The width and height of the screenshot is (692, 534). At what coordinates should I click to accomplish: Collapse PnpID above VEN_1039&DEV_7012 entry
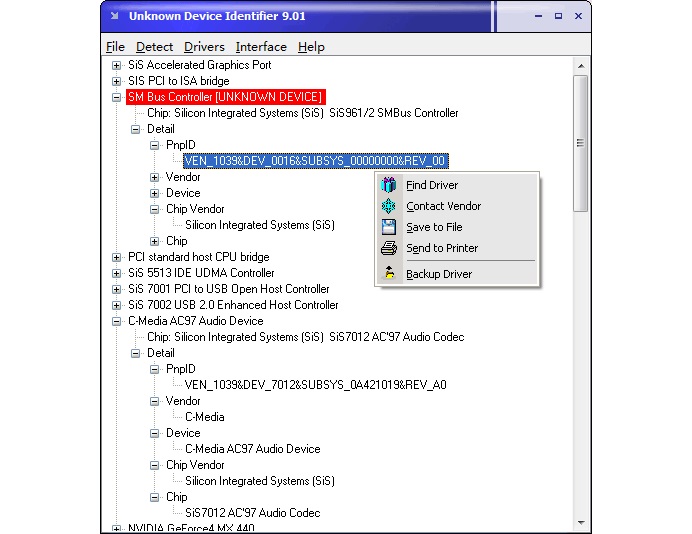click(x=154, y=369)
